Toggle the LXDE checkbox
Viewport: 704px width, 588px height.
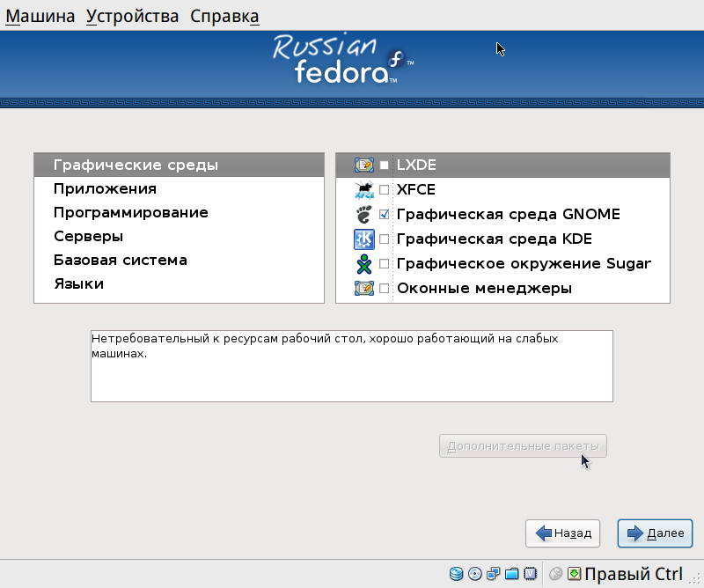click(384, 165)
